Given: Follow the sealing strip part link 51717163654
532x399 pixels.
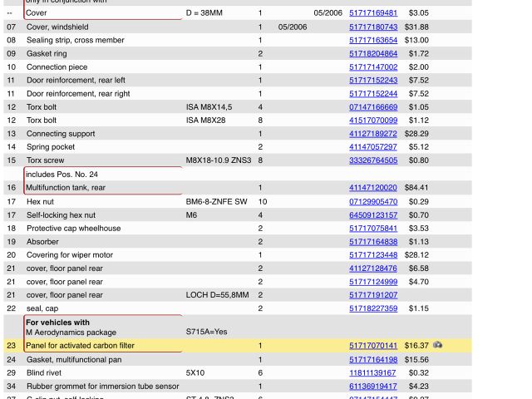Looking at the screenshot, I should coord(372,40).
